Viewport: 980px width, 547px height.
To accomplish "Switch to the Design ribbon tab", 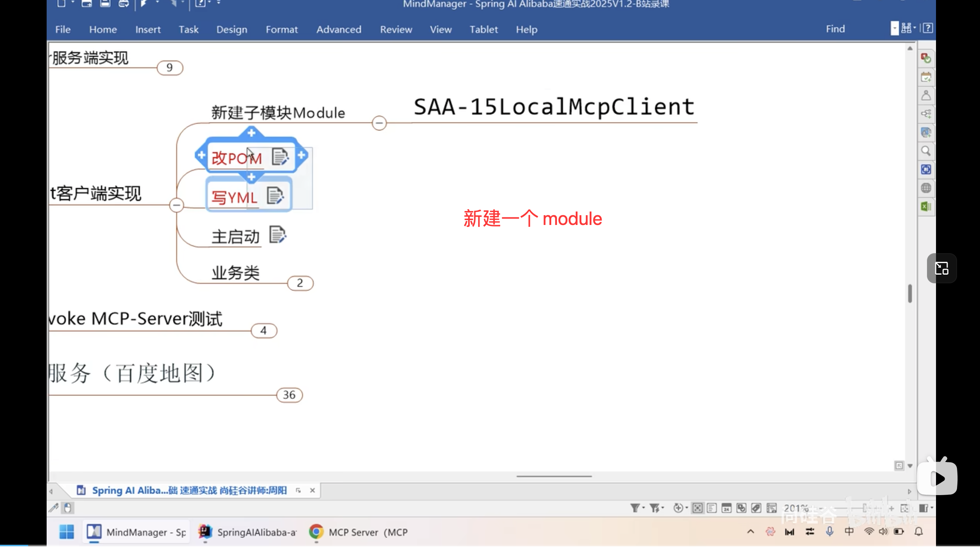I will (232, 29).
